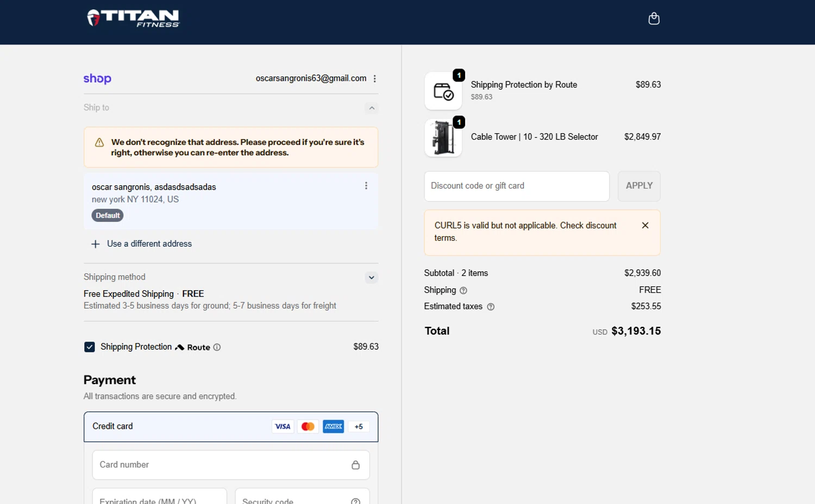Open account options menu next to email
Screen dimensions: 815x504
click(374, 79)
